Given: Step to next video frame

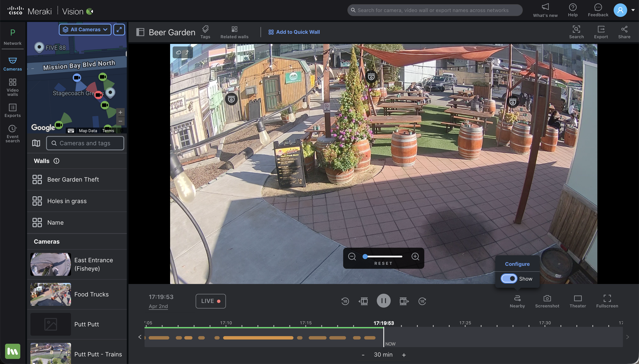Looking at the screenshot, I should [404, 301].
